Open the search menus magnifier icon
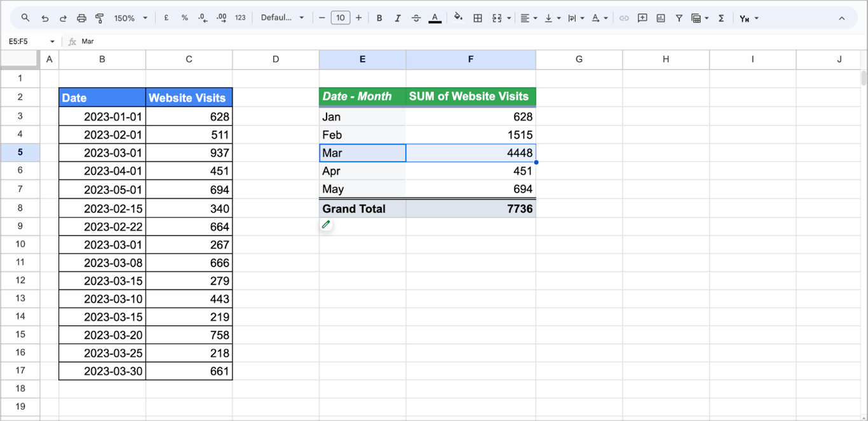Viewport: 868px width, 421px height. (25, 18)
